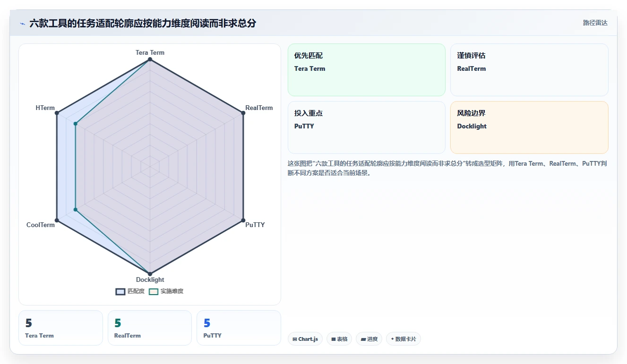The height and width of the screenshot is (364, 627).
Task: Toggle the 实施难度 legend swatch
Action: 154,291
